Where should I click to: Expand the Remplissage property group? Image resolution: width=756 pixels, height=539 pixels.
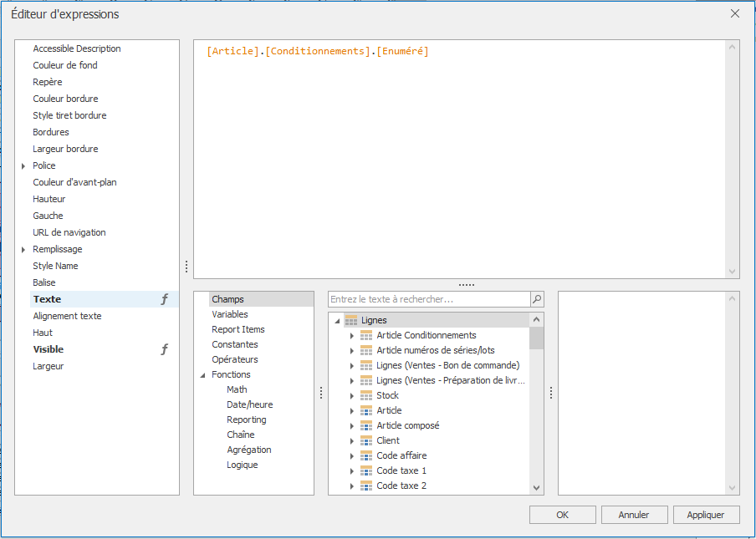23,249
